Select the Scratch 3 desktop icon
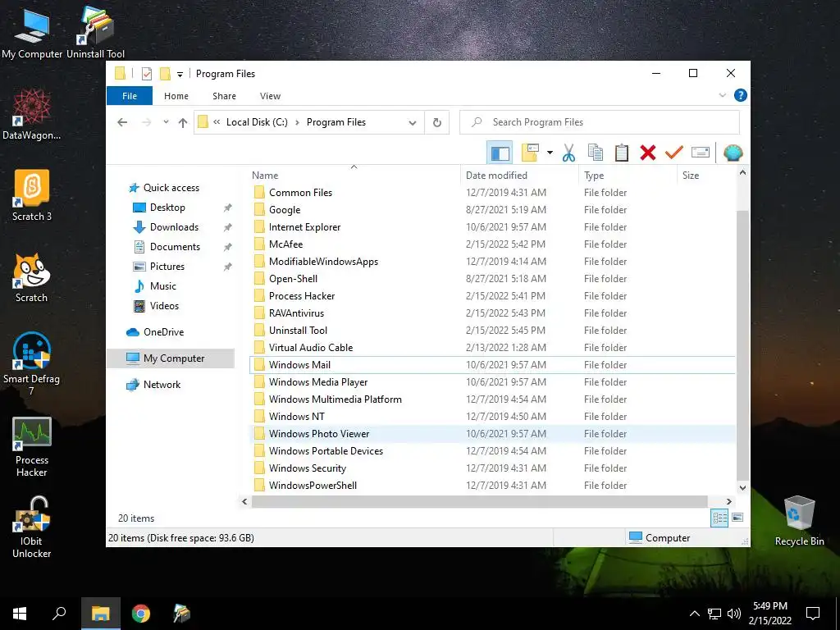The height and width of the screenshot is (630, 840). pos(32,195)
